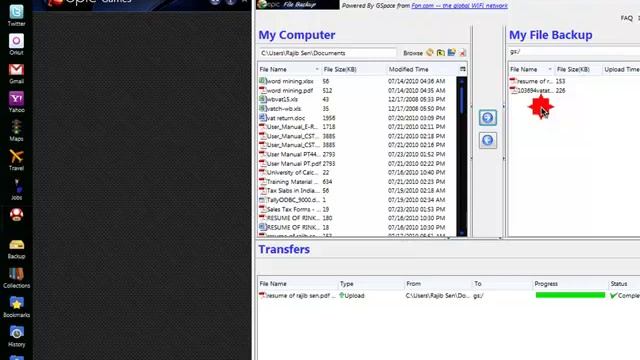Open the Fon.com global WiFi network link
The width and height of the screenshot is (640, 360).
pos(459,6)
